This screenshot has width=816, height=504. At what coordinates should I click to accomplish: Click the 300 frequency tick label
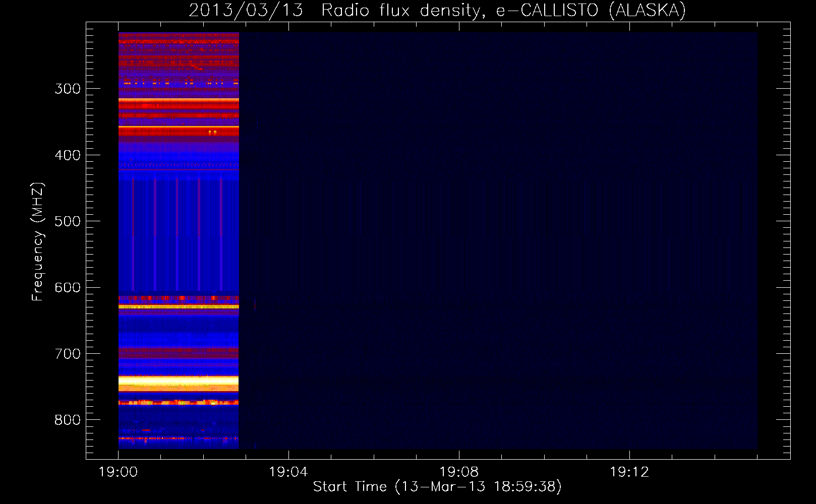pos(68,89)
